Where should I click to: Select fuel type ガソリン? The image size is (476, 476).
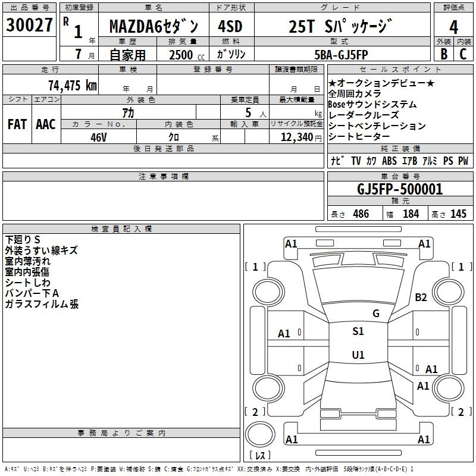coord(231,54)
